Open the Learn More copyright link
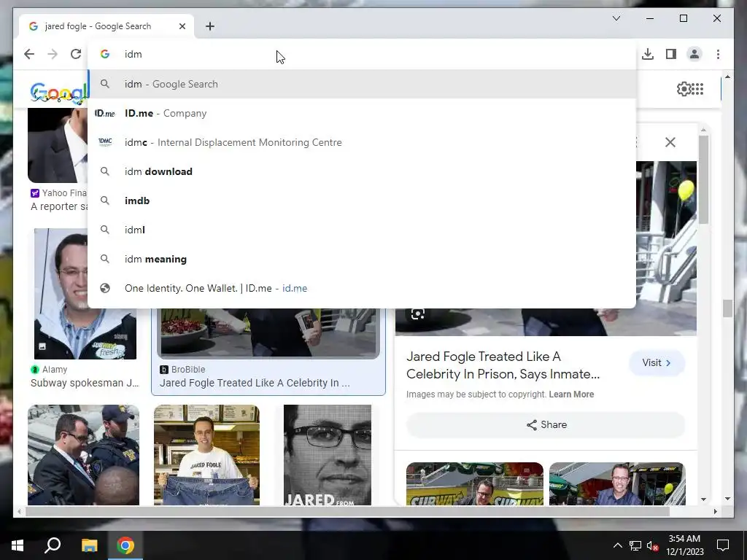The image size is (747, 560). (x=571, y=394)
